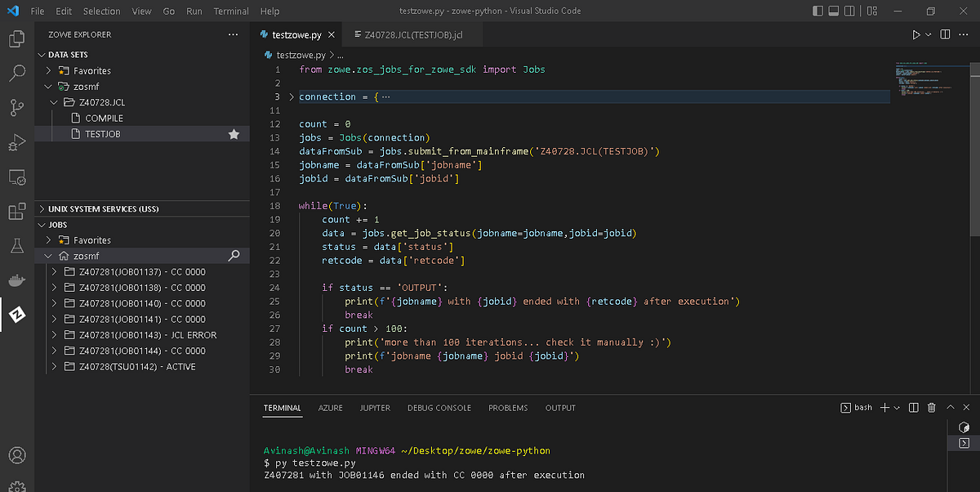Switch to the Problems panel tab
The width and height of the screenshot is (980, 492).
tap(508, 408)
